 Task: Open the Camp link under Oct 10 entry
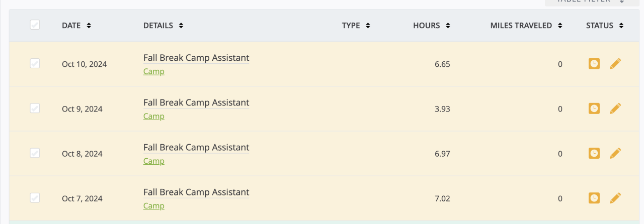coord(153,71)
